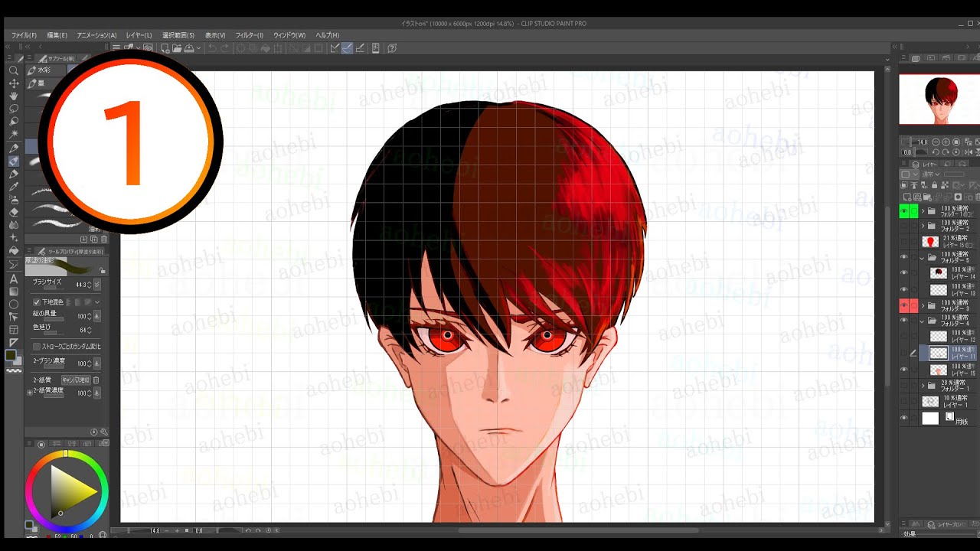The height and width of the screenshot is (551, 980).
Task: Select the Gradient tool
Action: coord(14,291)
